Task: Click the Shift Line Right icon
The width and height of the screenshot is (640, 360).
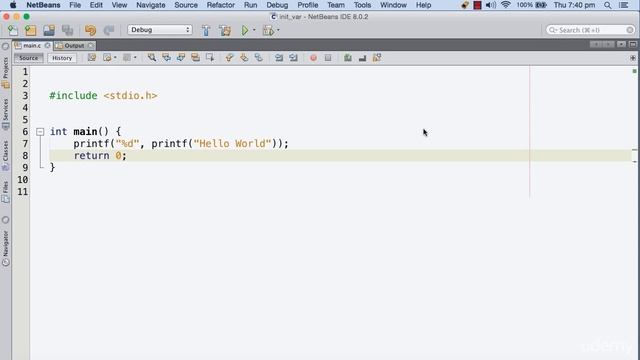Action: (x=293, y=58)
